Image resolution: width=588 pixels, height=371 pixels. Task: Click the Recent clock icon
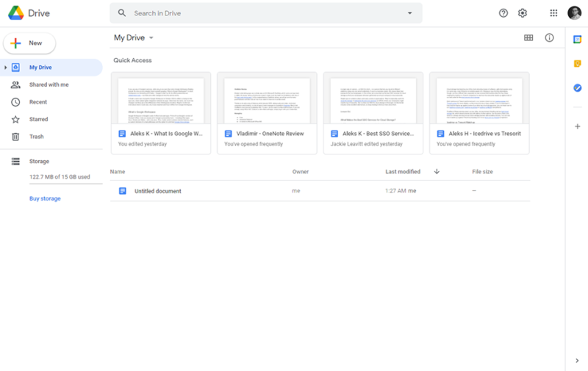(15, 102)
